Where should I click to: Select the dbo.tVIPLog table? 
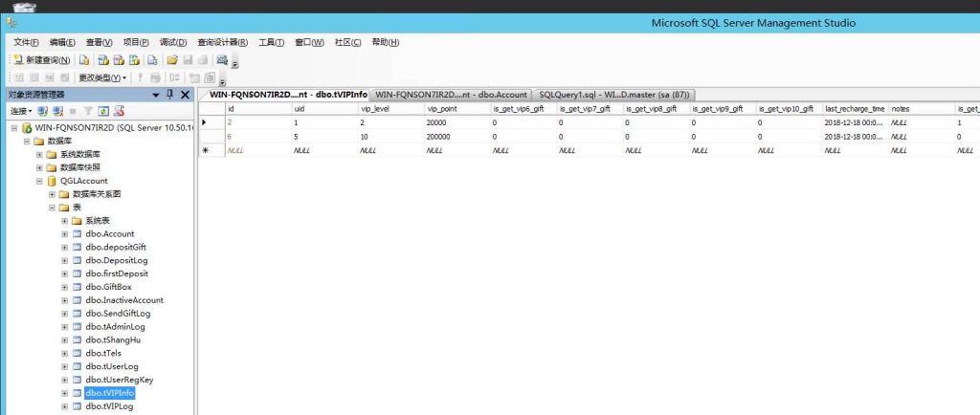[x=109, y=406]
